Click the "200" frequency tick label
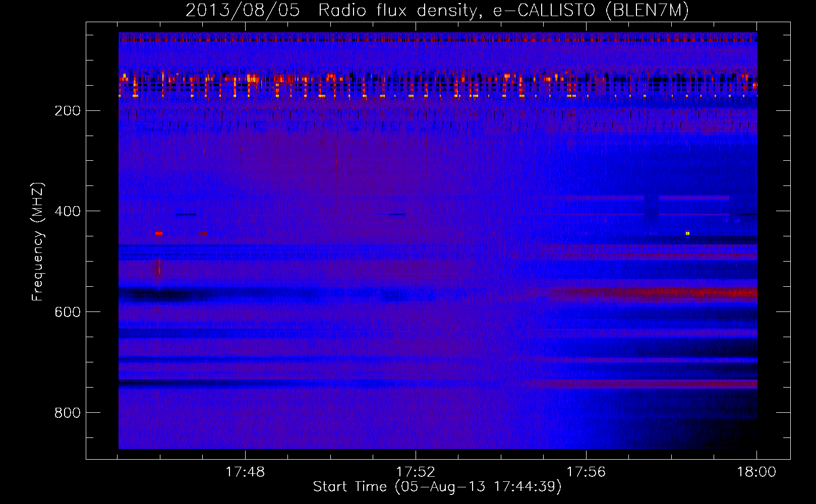 coord(67,111)
